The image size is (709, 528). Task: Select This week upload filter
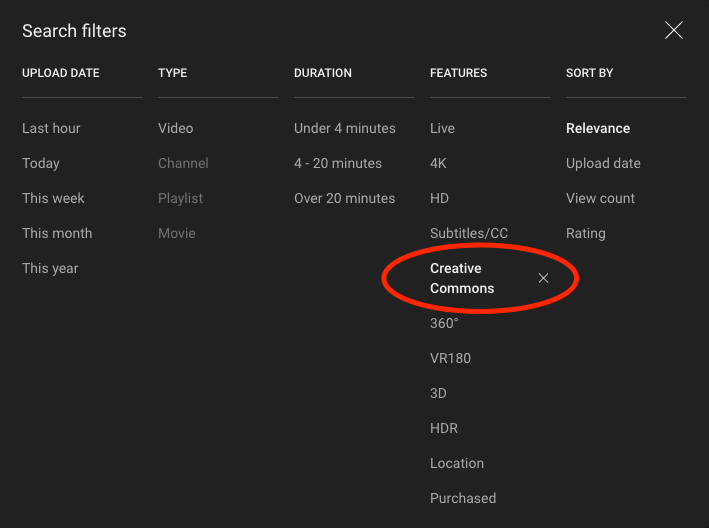(53, 198)
